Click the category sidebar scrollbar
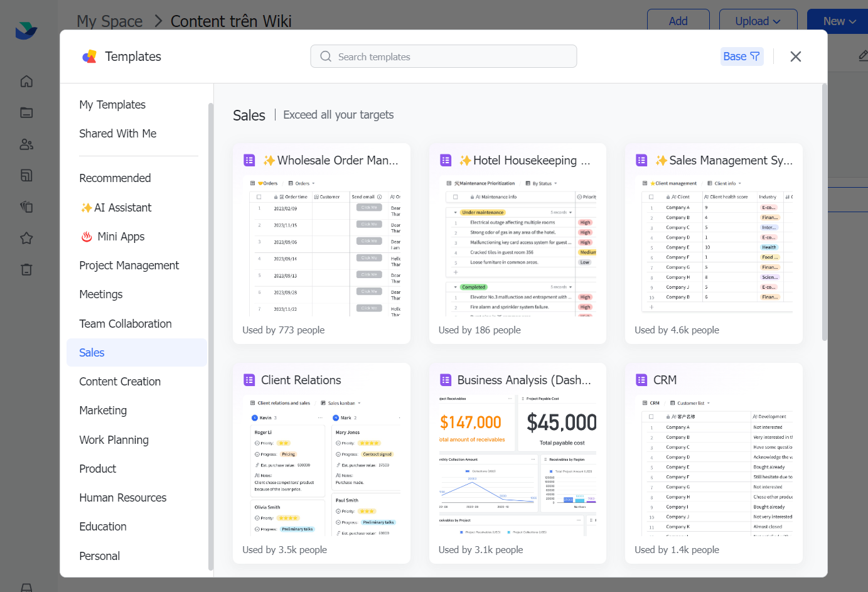Screen dimensions: 868x592 [211, 336]
